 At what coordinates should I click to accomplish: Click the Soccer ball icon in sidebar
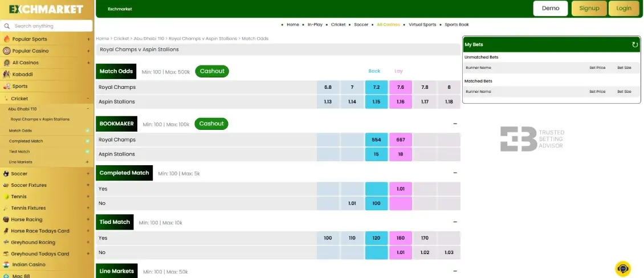(6, 174)
